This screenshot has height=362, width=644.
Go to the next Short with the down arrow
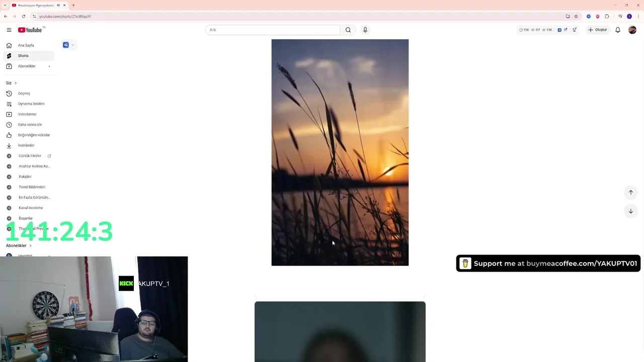pos(631,211)
